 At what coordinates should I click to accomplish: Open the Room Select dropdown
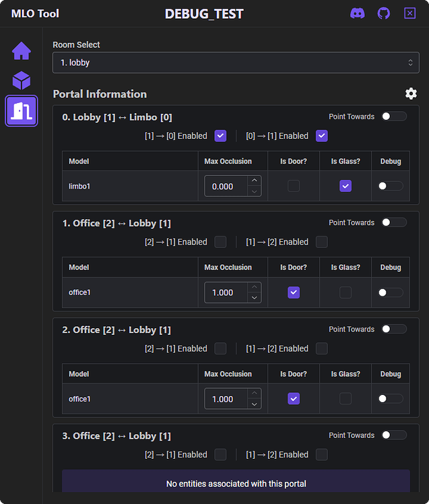pyautogui.click(x=236, y=63)
